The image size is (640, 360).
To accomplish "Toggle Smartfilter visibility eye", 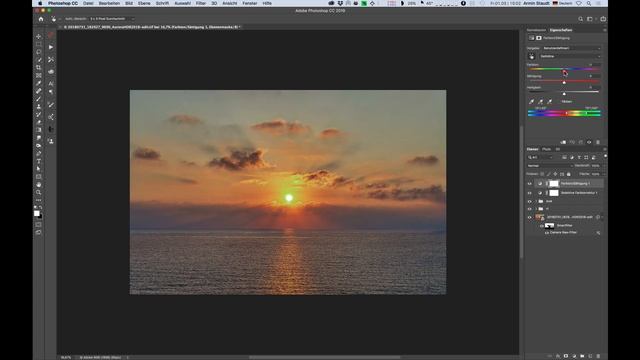I will 542,226.
